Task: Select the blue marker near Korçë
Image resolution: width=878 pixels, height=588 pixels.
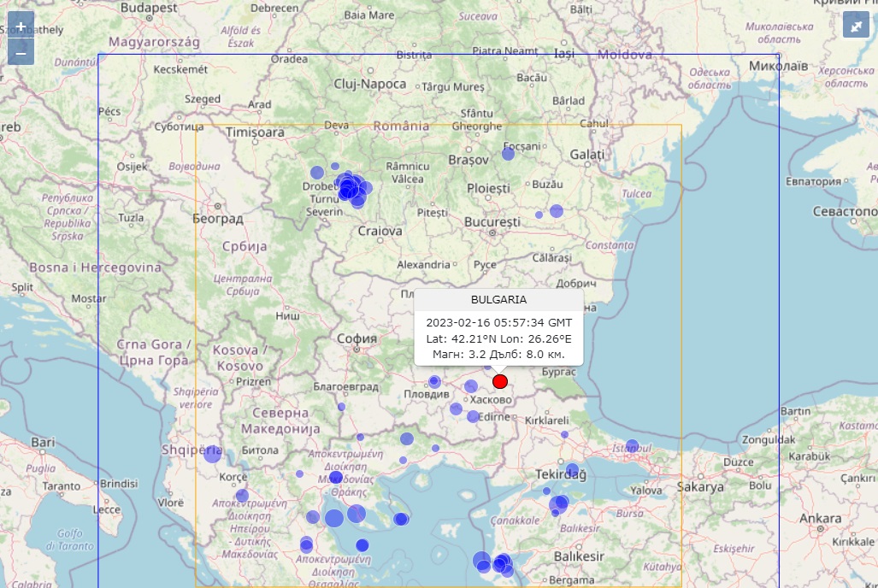Action: click(x=242, y=495)
